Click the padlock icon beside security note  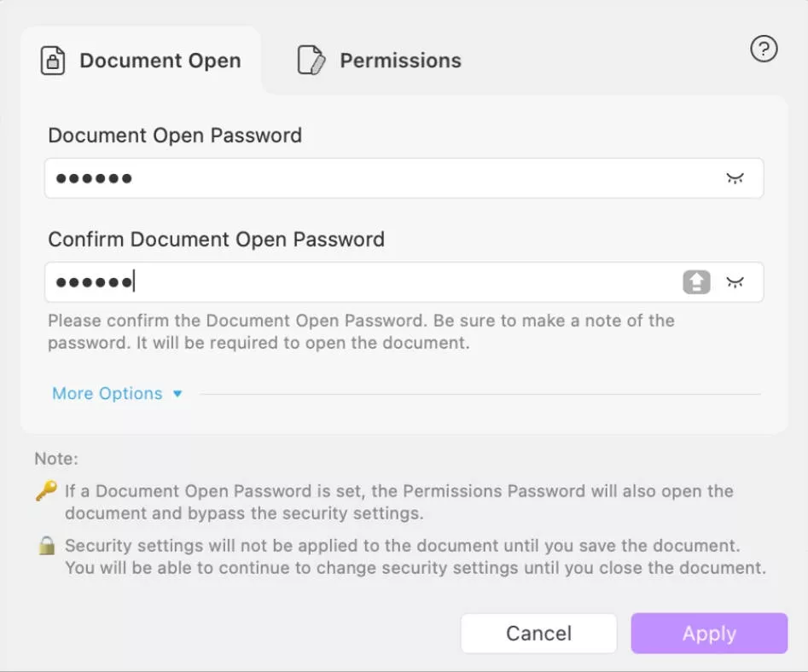46,546
